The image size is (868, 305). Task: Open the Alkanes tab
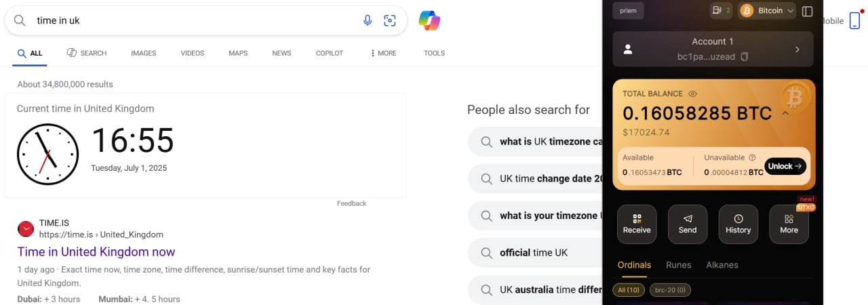pos(722,265)
